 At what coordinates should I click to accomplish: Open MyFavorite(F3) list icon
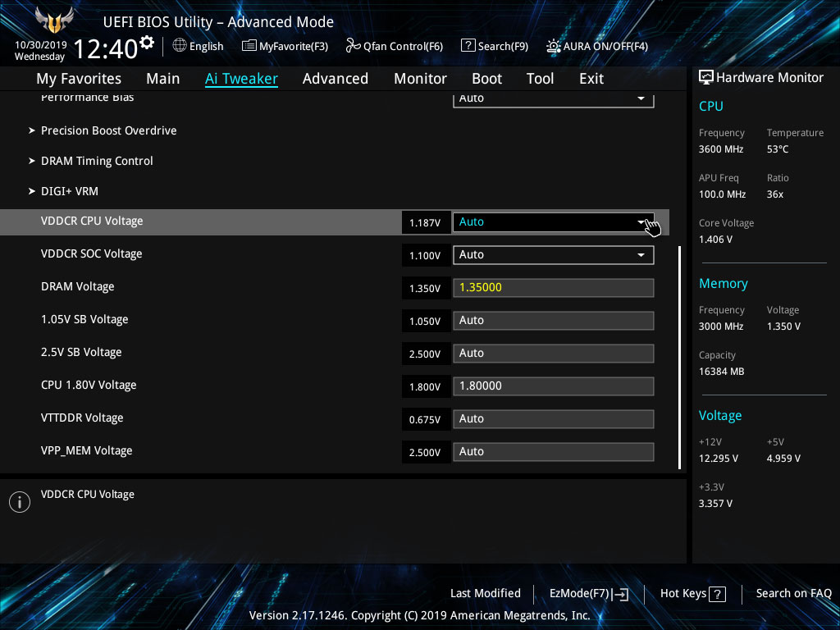pyautogui.click(x=249, y=46)
